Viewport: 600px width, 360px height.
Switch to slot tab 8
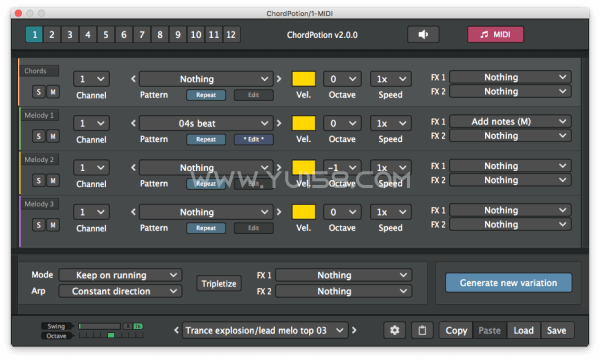(x=160, y=34)
